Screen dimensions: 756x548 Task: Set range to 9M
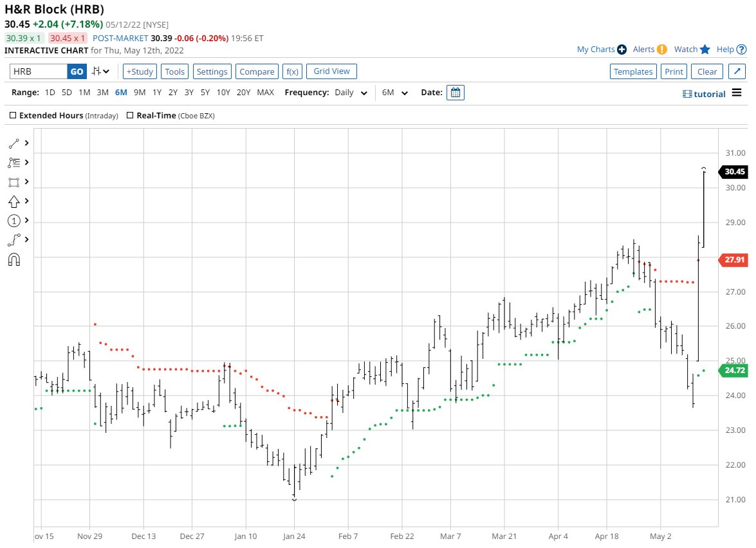coord(140,93)
